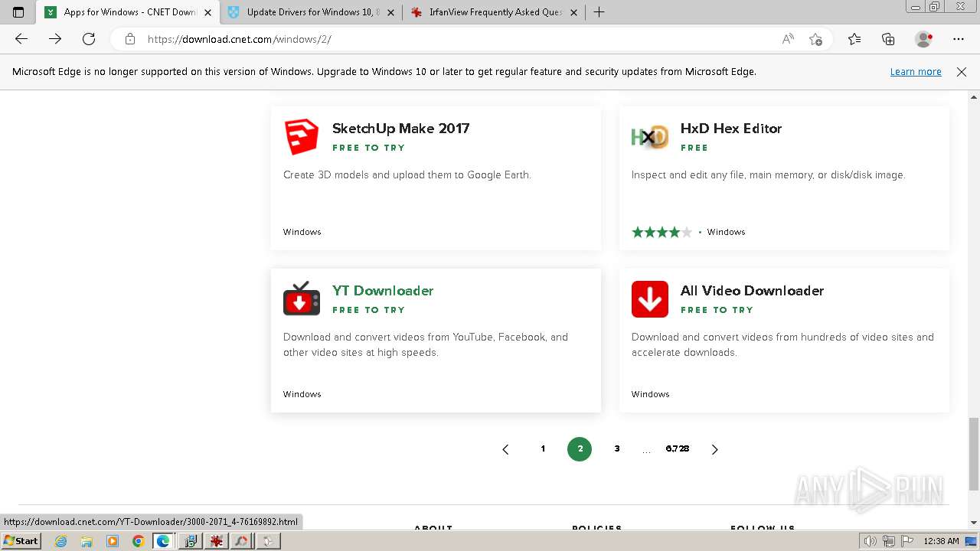Click the All Video Downloader red icon
Screen dimensions: 980x551
649,299
